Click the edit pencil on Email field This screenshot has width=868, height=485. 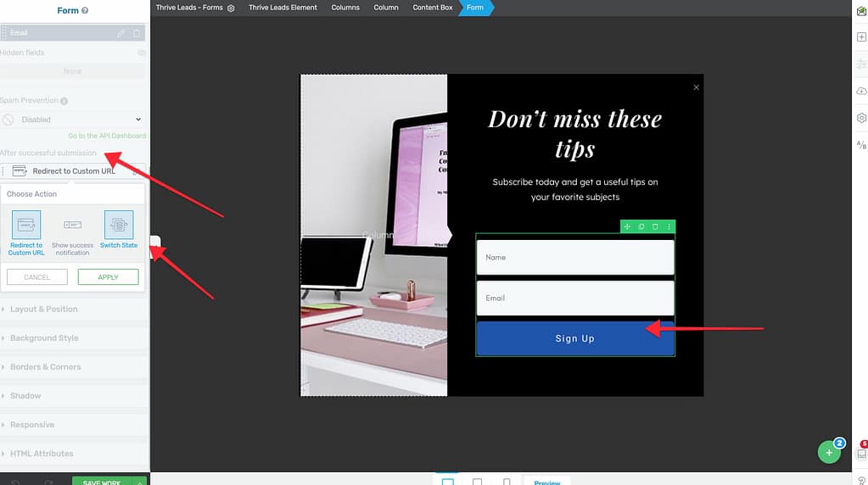(120, 33)
